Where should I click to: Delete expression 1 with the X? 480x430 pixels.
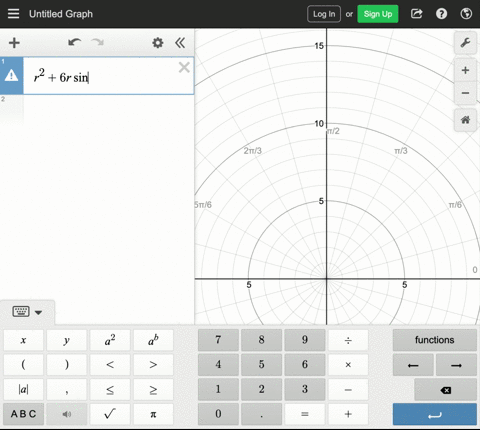coord(184,68)
